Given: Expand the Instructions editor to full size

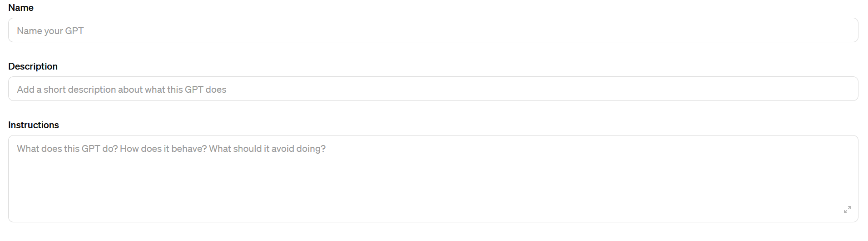Looking at the screenshot, I should [x=847, y=210].
